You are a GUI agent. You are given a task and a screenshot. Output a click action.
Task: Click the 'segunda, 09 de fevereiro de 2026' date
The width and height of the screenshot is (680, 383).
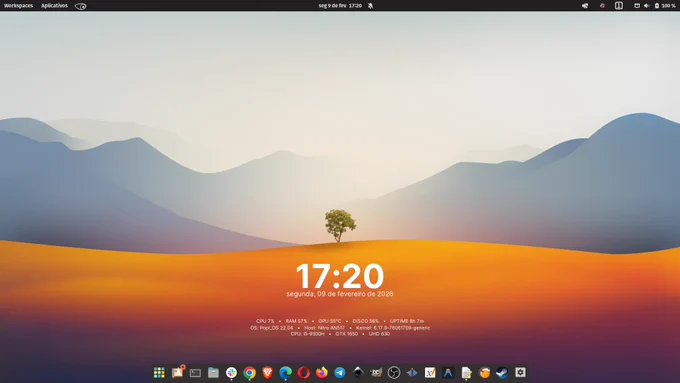(x=340, y=294)
